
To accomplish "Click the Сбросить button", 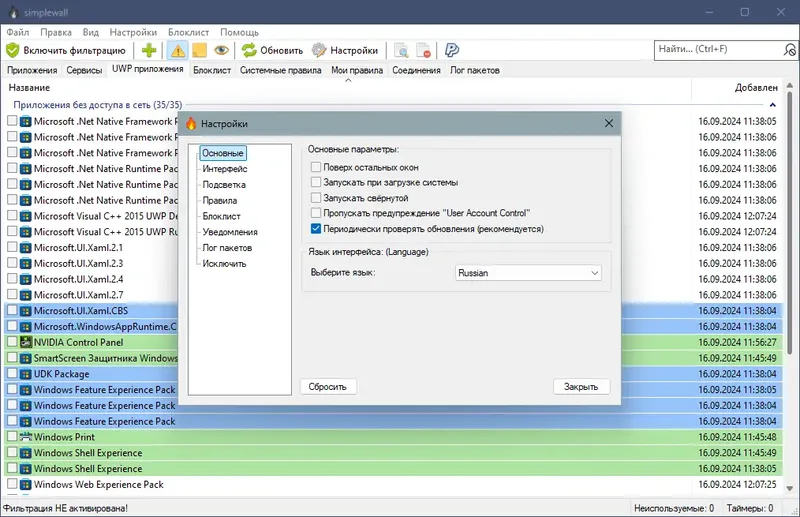I will (x=328, y=386).
